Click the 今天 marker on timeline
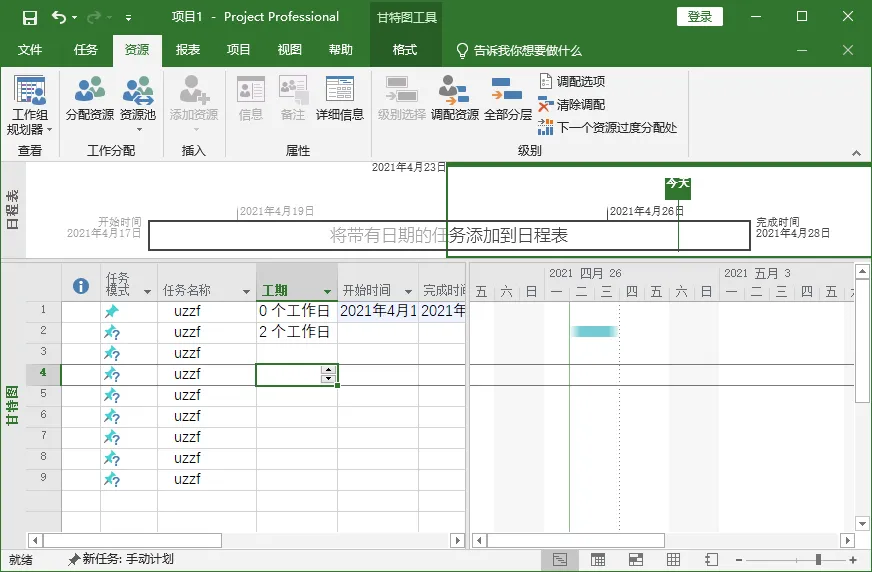872x572 pixels. tap(678, 188)
